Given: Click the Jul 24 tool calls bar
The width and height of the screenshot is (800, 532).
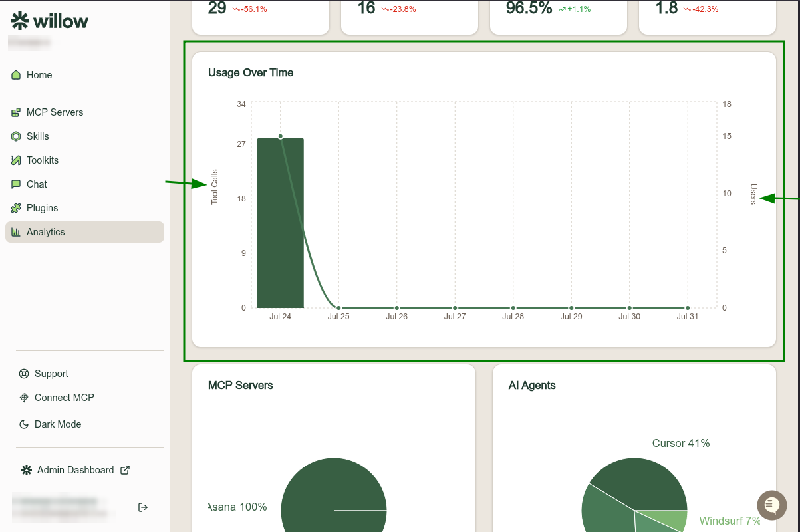Looking at the screenshot, I should click(x=281, y=223).
